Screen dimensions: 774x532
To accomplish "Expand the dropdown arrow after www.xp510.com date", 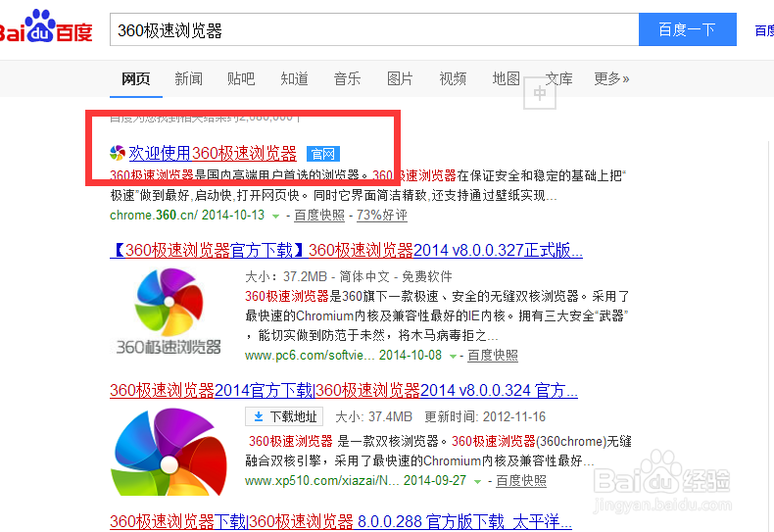I will click(477, 482).
